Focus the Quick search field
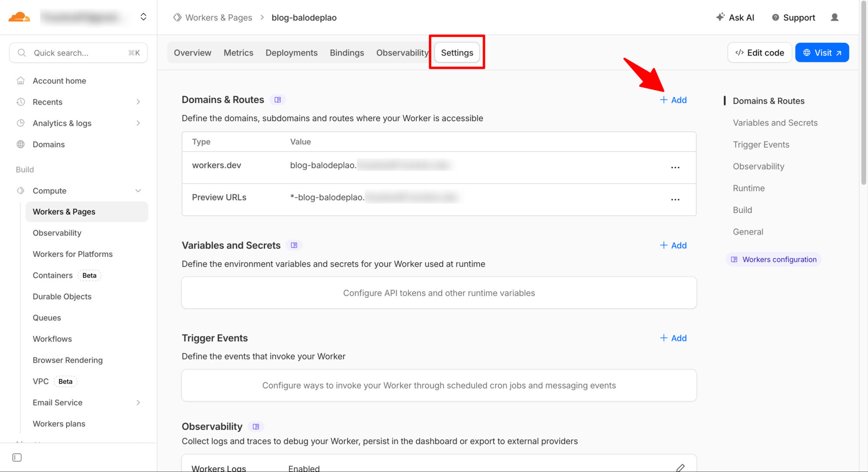 point(78,53)
